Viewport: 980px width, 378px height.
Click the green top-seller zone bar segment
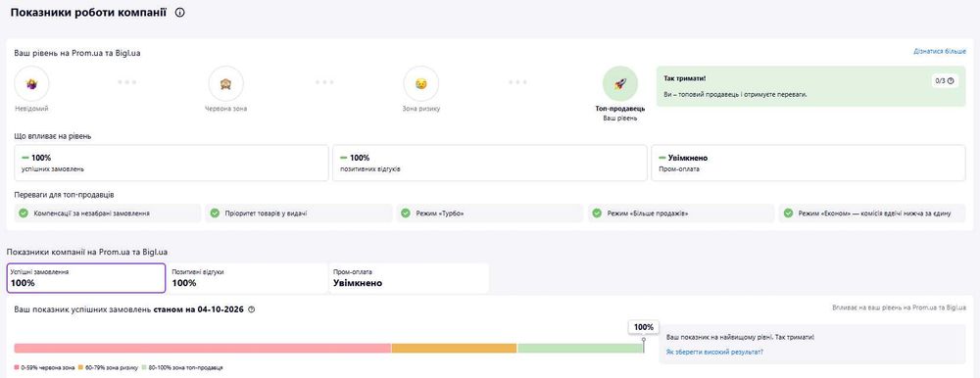click(580, 348)
